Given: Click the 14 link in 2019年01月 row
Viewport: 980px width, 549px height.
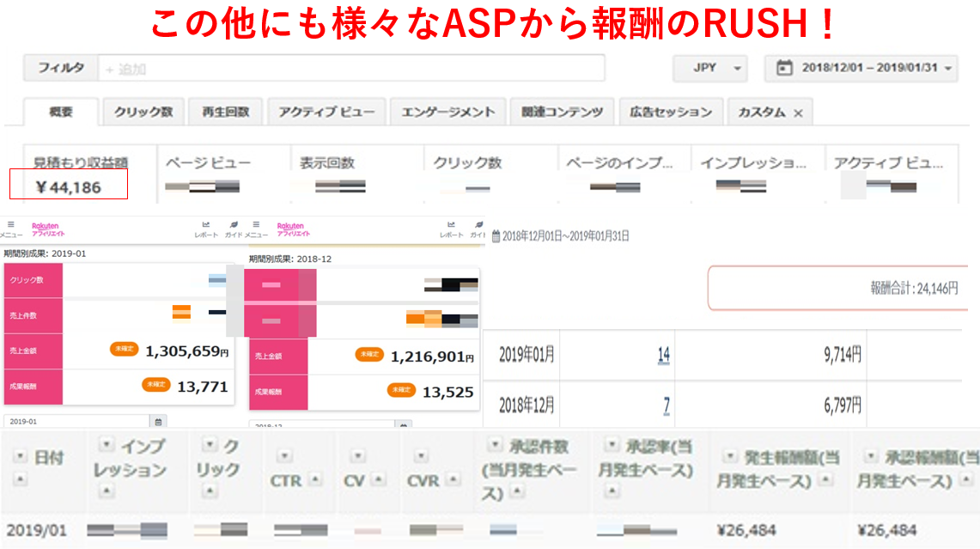Looking at the screenshot, I should pos(663,355).
